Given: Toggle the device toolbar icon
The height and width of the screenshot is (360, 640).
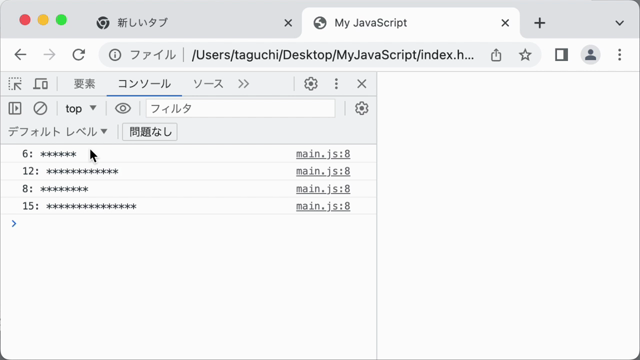Looking at the screenshot, I should click(40, 84).
